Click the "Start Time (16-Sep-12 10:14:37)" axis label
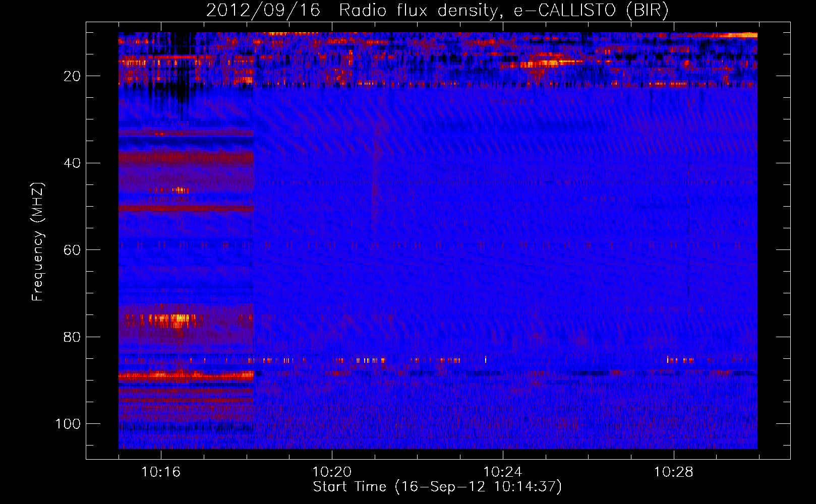The width and height of the screenshot is (816, 504). click(437, 487)
